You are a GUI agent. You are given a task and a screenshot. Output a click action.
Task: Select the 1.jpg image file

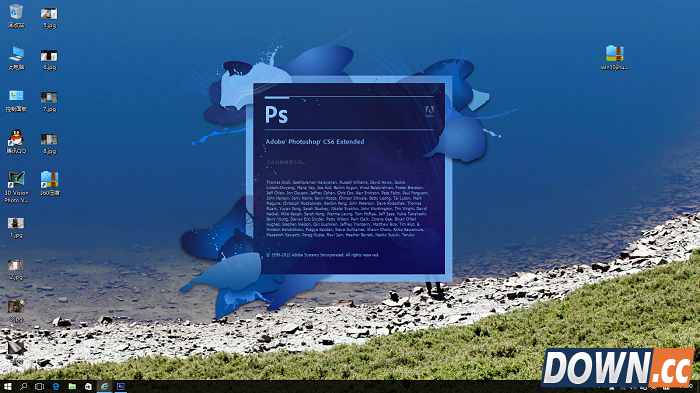pyautogui.click(x=16, y=227)
